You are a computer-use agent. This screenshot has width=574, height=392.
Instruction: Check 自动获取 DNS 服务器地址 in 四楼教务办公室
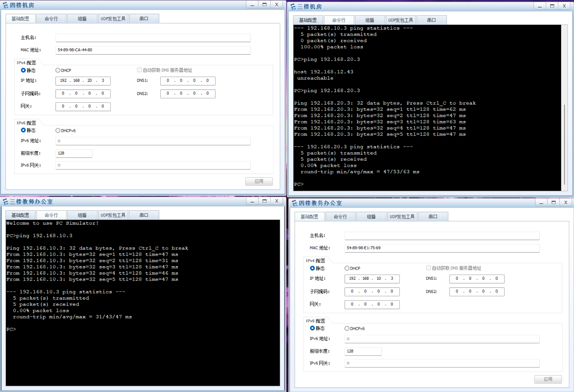click(x=428, y=268)
